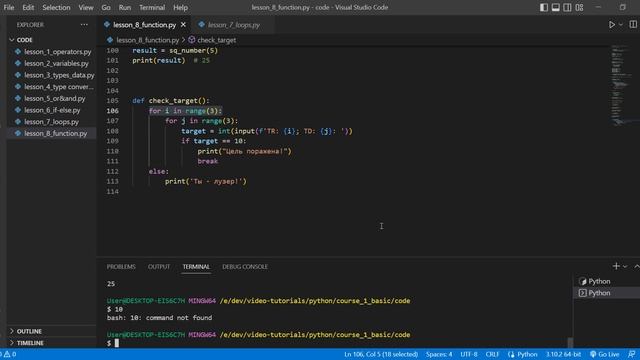Open run options dropdown beside play
640x360 pixels.
[x=621, y=25]
